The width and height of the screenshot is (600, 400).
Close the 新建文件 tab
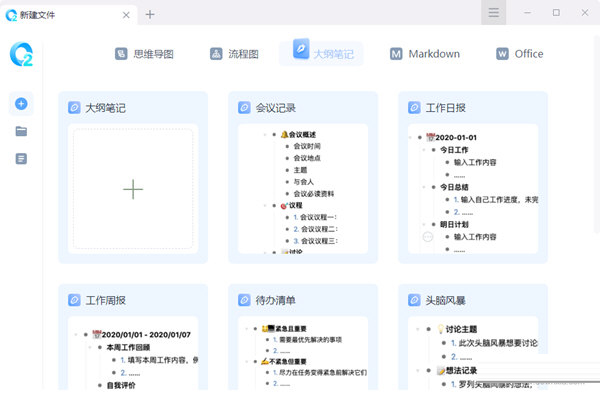(x=126, y=15)
